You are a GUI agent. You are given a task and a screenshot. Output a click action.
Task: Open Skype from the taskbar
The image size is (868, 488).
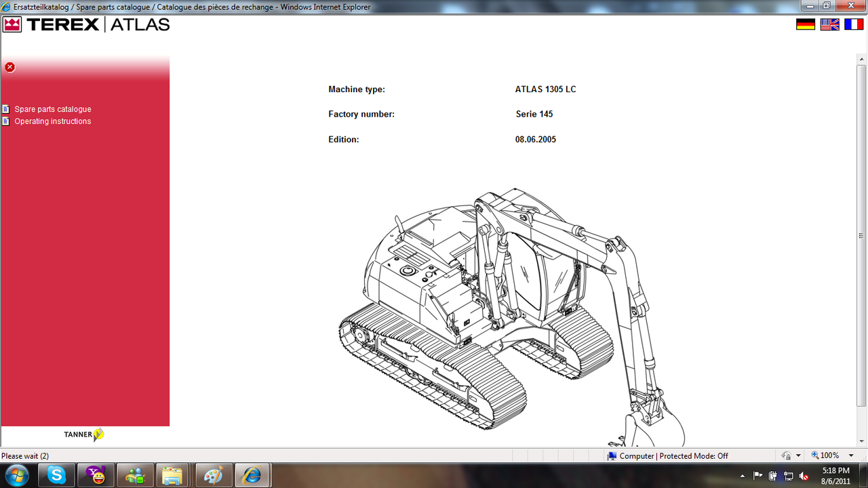[56, 476]
